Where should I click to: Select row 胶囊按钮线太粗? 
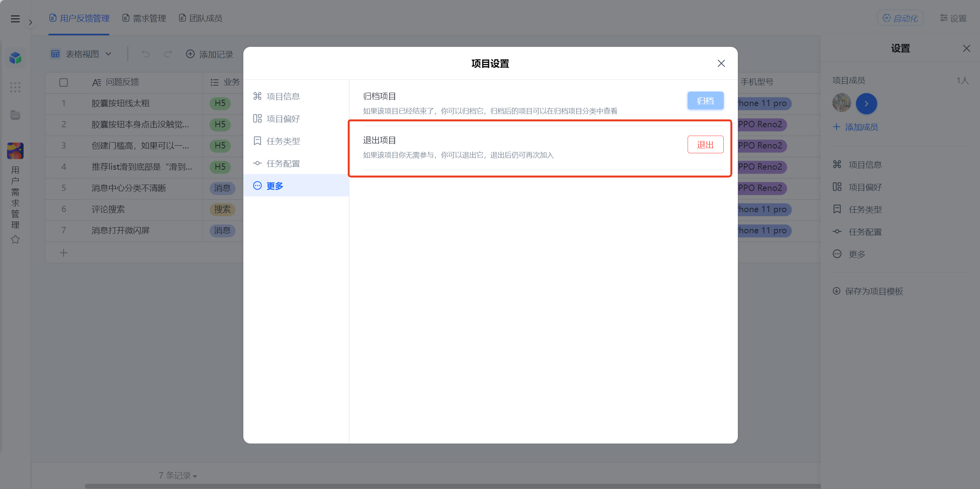click(120, 103)
